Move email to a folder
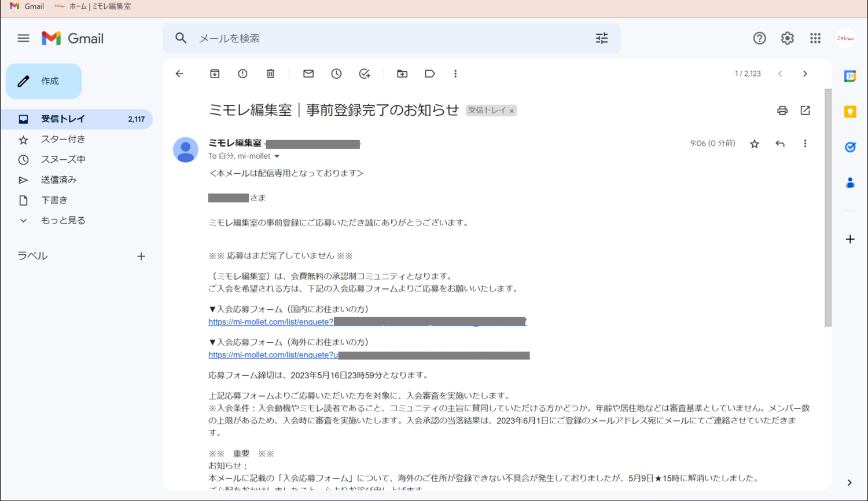 click(x=402, y=74)
